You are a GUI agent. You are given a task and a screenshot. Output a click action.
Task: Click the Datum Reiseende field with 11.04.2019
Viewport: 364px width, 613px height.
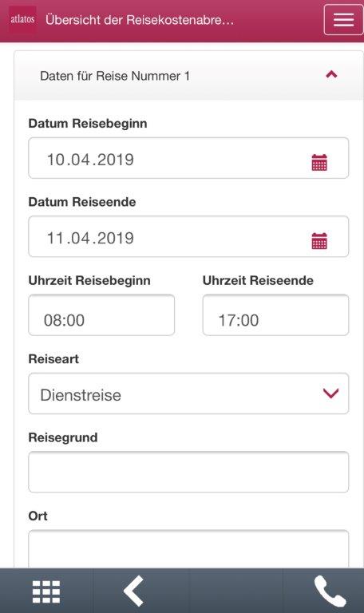(188, 236)
